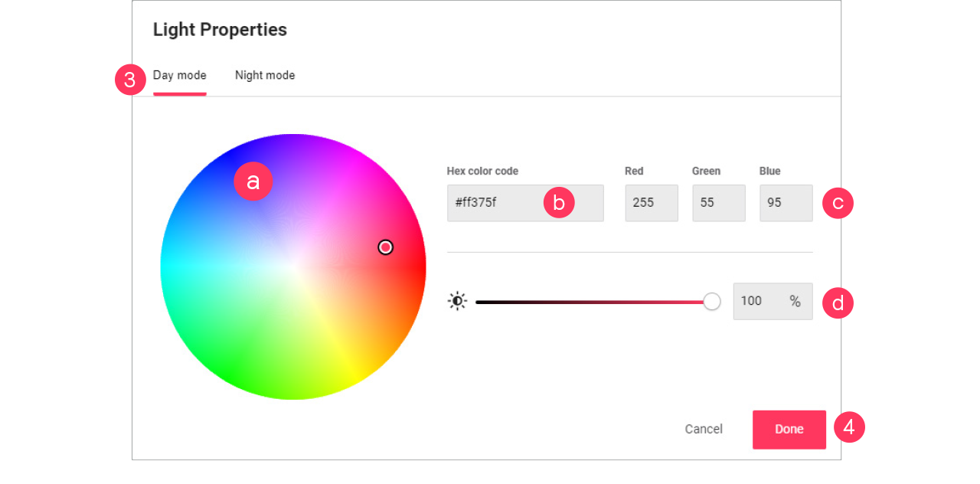Select the Red value field showing 255
The width and height of the screenshot is (980, 484).
(x=651, y=202)
